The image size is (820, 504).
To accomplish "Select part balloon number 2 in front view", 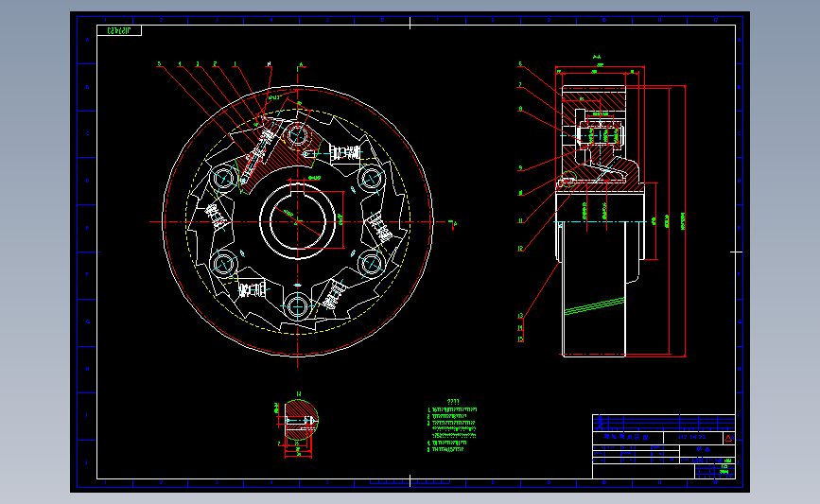I will coord(215,64).
